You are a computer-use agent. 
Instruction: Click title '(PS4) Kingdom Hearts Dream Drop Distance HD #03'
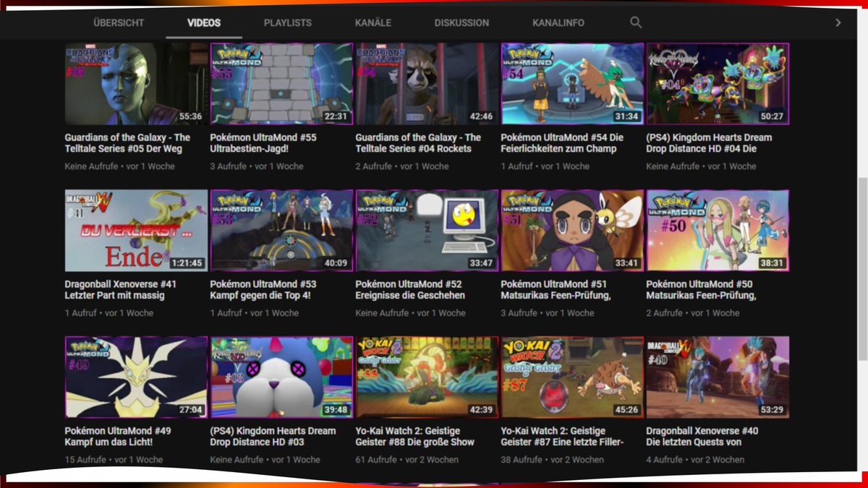tap(273, 437)
